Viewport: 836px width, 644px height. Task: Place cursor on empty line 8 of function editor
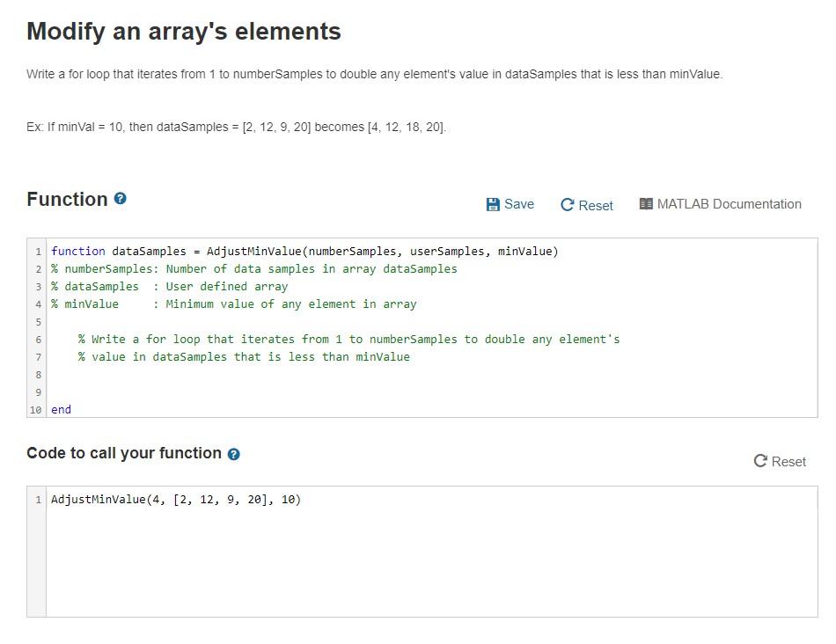[x=432, y=374]
